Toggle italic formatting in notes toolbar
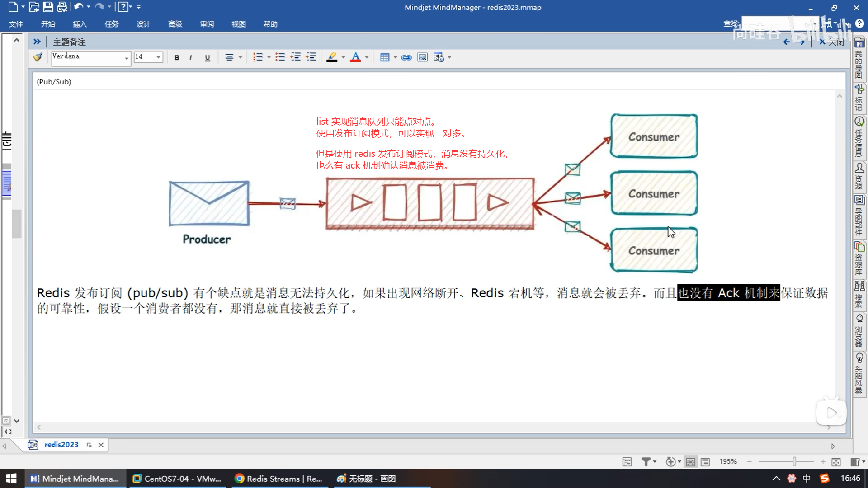The image size is (868, 488). pyautogui.click(x=191, y=57)
